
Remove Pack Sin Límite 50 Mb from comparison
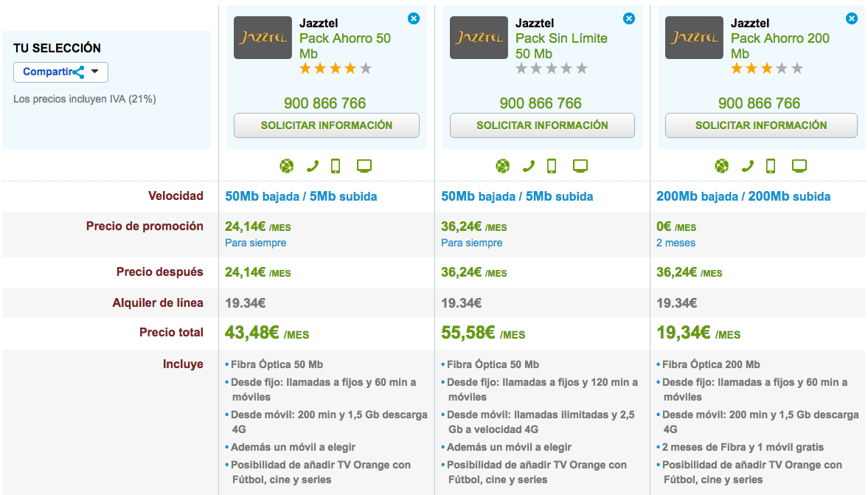[629, 18]
